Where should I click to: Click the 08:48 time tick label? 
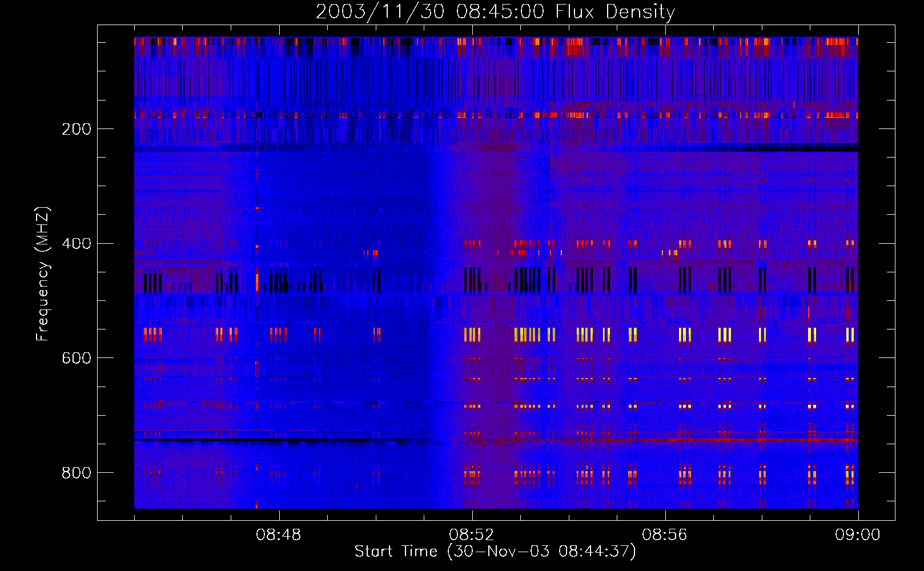[279, 535]
